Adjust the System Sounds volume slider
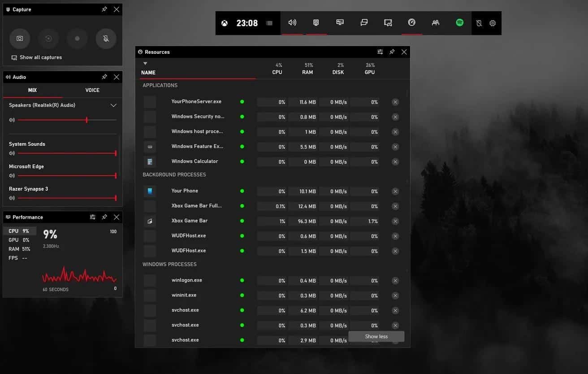This screenshot has width=588, height=374. pos(67,153)
